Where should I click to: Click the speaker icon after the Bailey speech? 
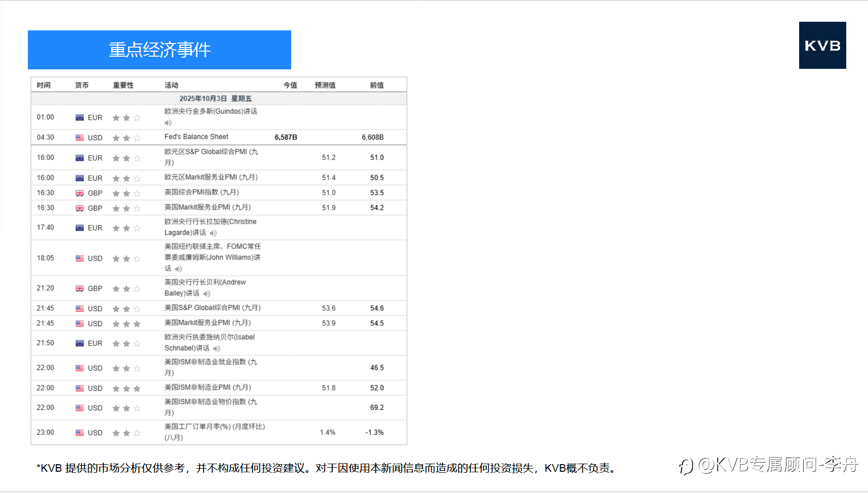click(x=207, y=294)
